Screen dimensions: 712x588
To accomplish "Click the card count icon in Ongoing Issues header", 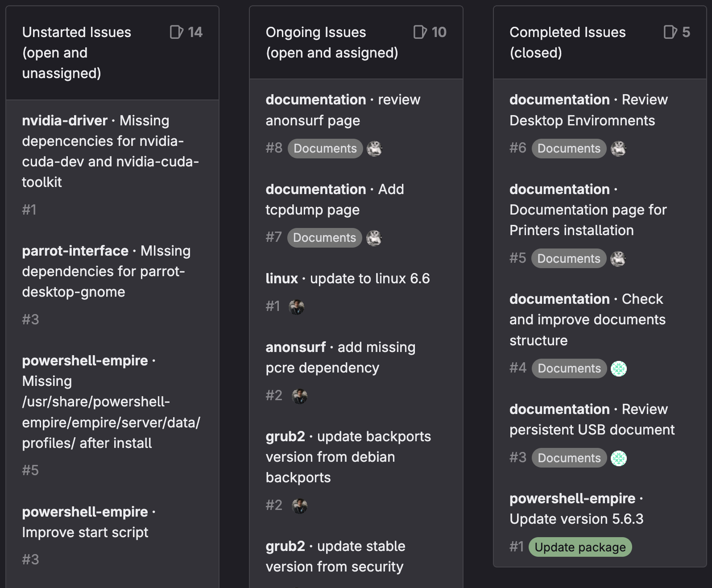I will click(x=420, y=32).
